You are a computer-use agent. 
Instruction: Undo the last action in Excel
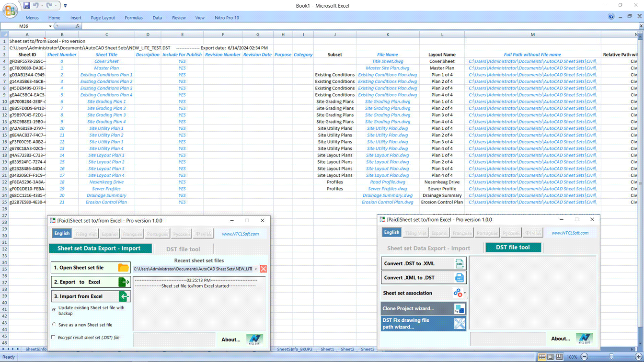(36, 6)
